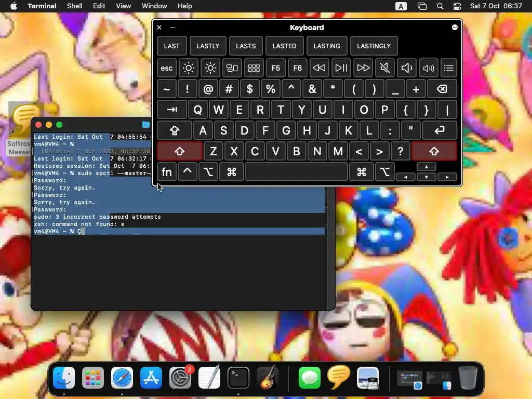Tap the list key beside the volume keys
This screenshot has width=532, height=399.
[448, 68]
